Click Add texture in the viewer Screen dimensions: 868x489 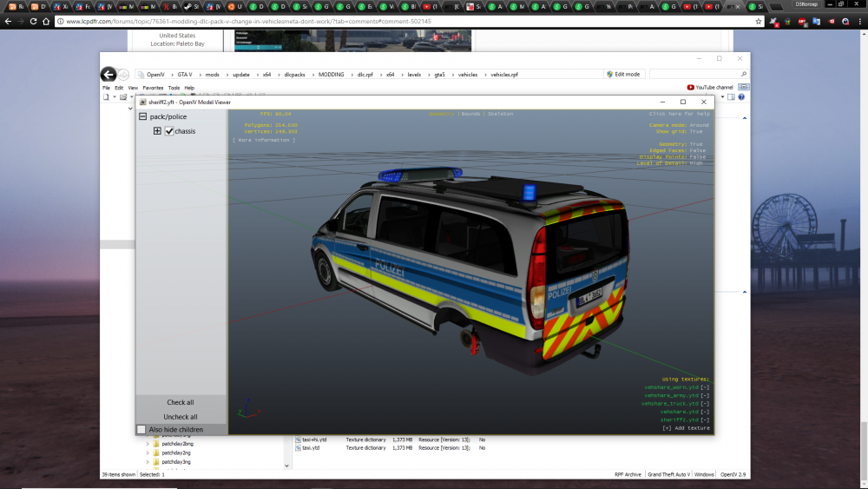(686, 428)
